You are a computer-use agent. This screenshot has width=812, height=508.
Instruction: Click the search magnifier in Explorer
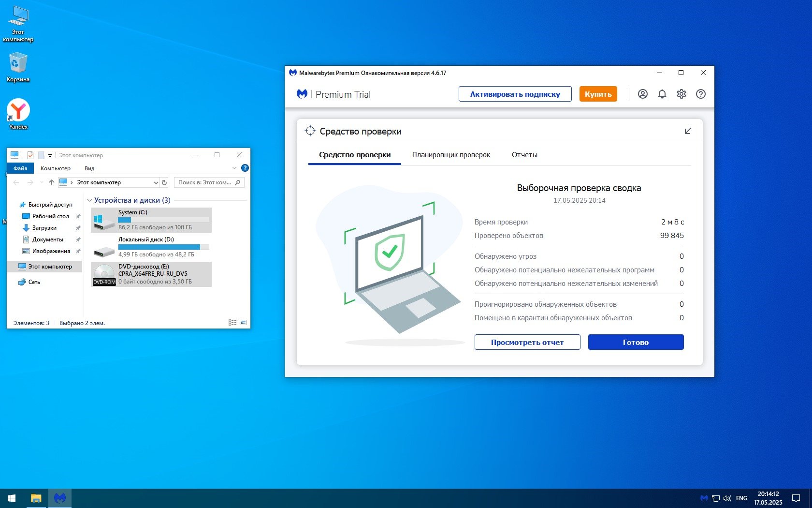(237, 182)
